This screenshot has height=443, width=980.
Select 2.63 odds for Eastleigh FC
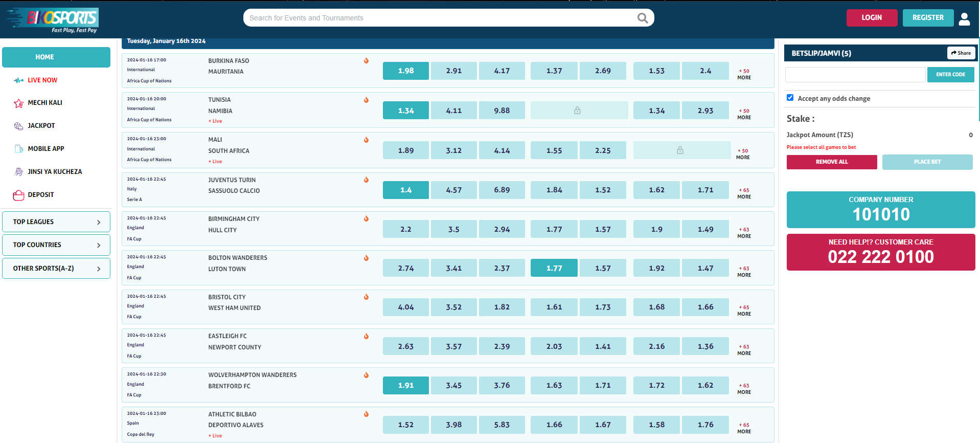tap(406, 346)
